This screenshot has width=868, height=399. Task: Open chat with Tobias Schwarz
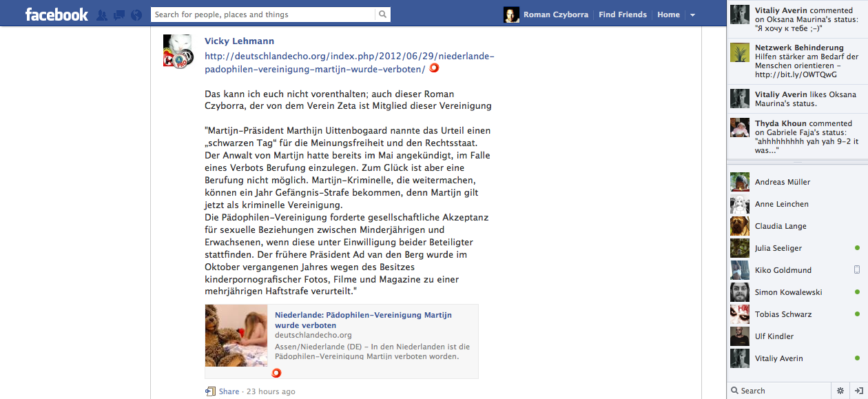pyautogui.click(x=797, y=314)
